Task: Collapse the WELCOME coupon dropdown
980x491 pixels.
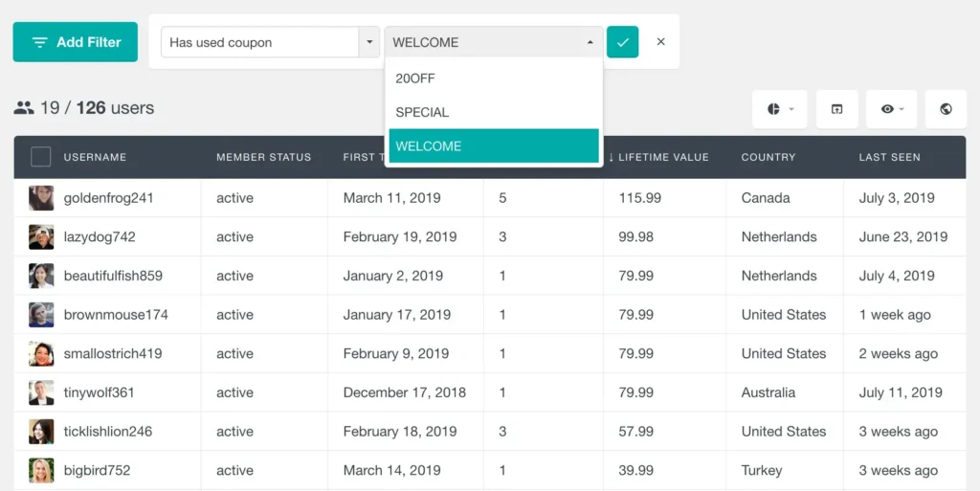Action: click(494, 42)
